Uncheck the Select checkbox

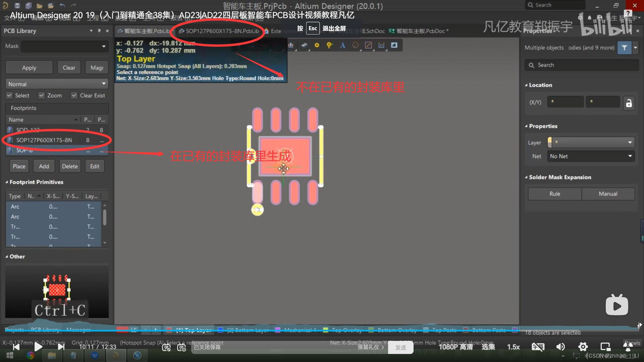(x=9, y=96)
